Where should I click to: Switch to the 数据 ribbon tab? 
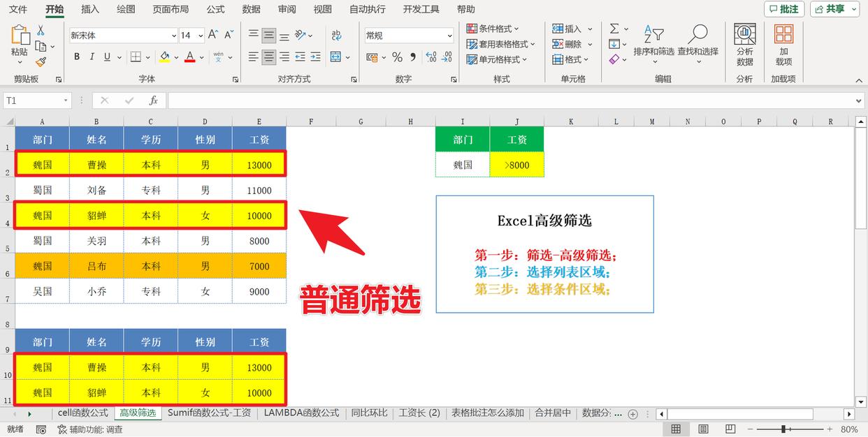point(251,9)
